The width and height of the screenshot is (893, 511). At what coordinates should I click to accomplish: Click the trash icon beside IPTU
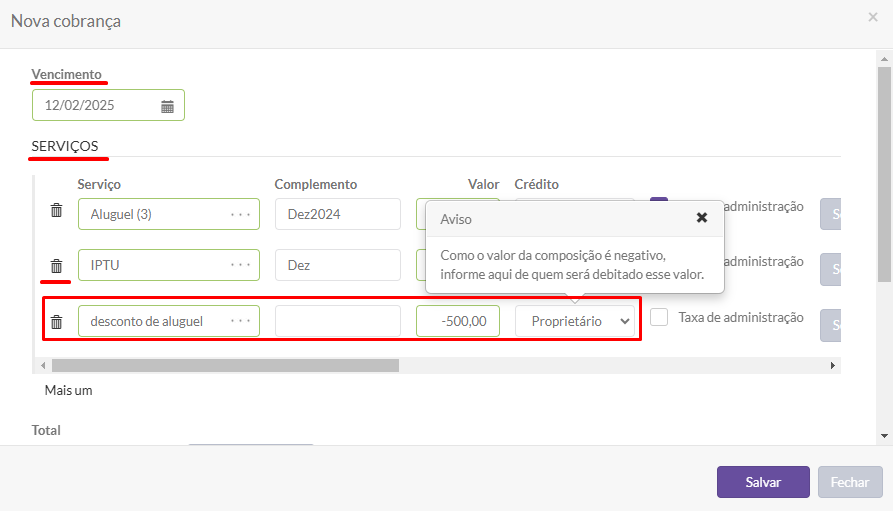57,266
